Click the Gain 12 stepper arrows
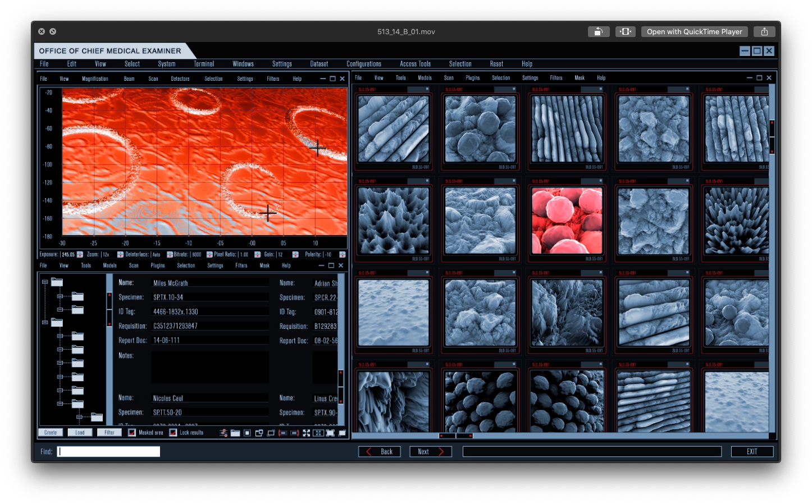 tap(295, 254)
